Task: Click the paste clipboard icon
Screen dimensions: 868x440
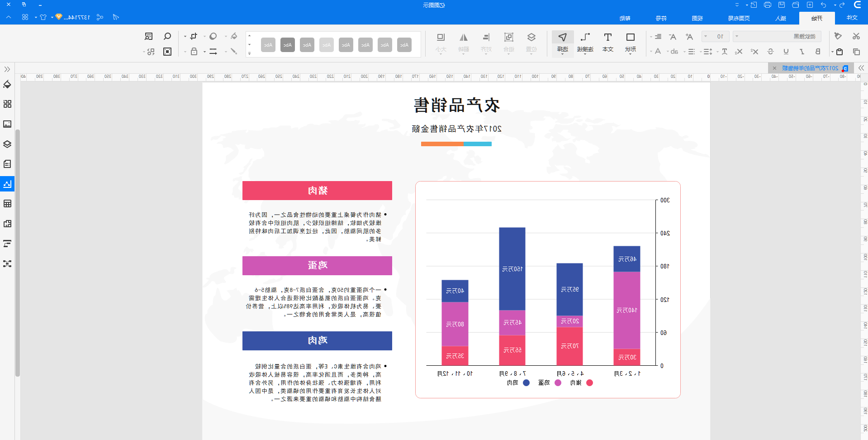Action: coord(840,52)
